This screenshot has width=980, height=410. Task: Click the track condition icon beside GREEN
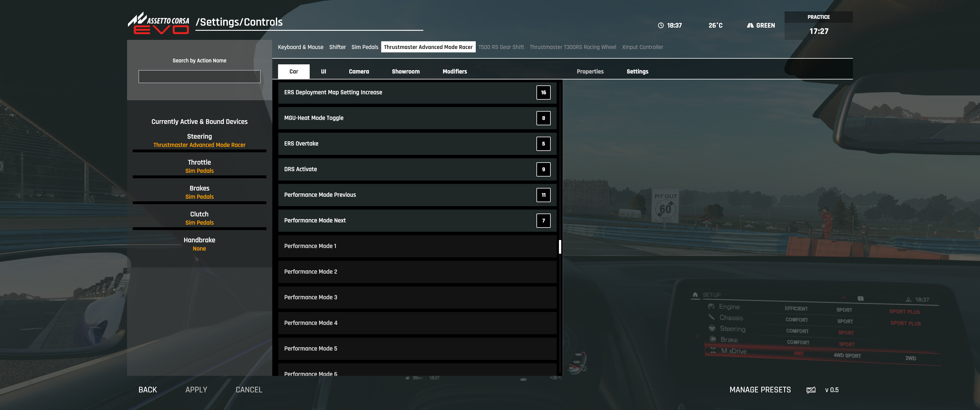point(750,25)
